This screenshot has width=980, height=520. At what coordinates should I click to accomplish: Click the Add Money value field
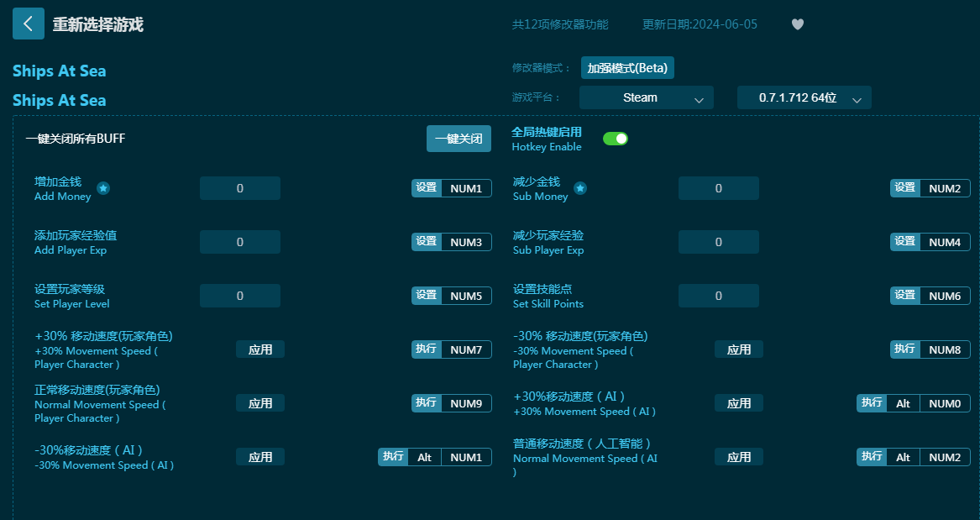(240, 188)
